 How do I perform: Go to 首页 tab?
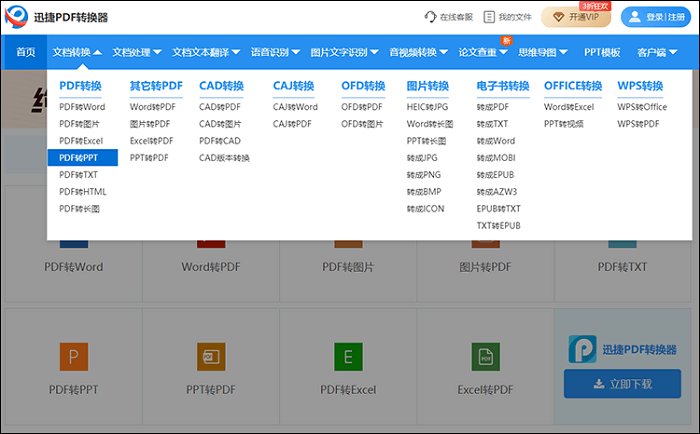pos(25,52)
